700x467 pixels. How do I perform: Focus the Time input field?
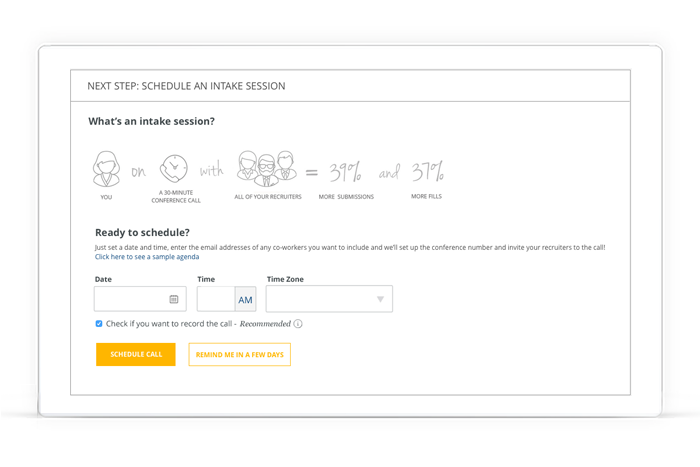216,299
